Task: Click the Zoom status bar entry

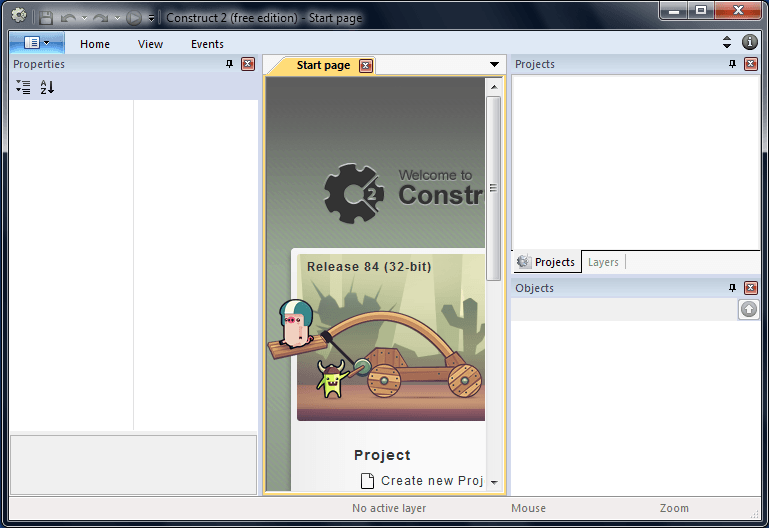Action: click(x=674, y=508)
